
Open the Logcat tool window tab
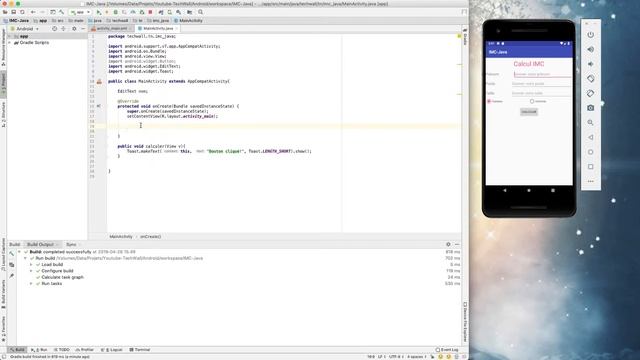point(111,350)
